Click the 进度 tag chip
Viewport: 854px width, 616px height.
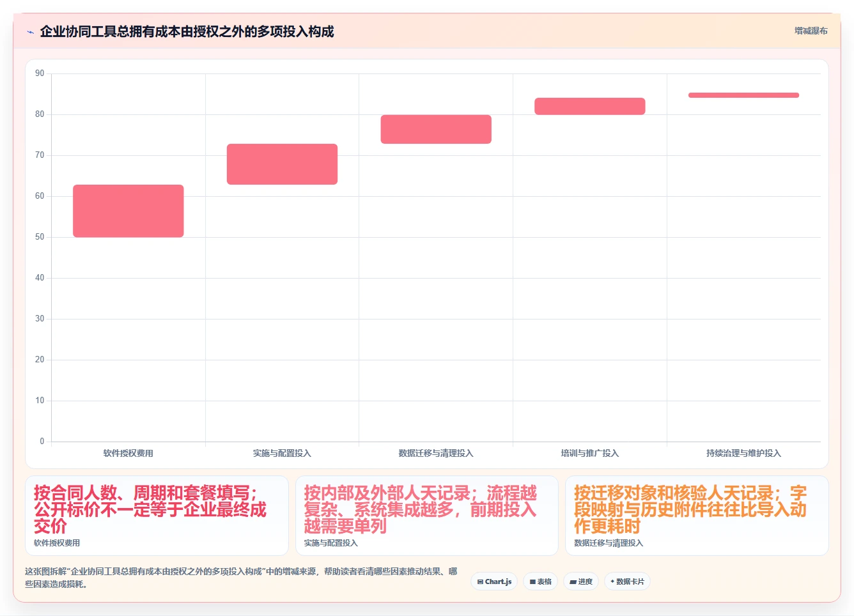click(580, 581)
